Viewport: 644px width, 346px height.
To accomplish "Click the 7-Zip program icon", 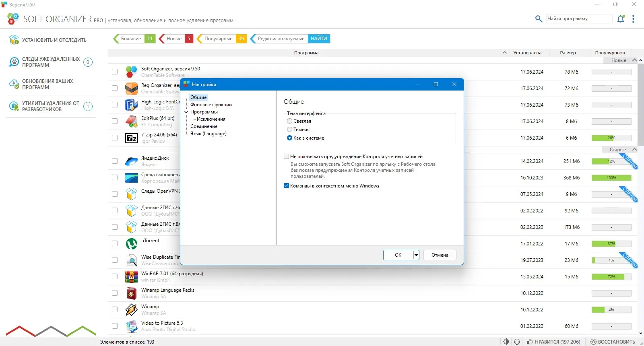I will 131,138.
